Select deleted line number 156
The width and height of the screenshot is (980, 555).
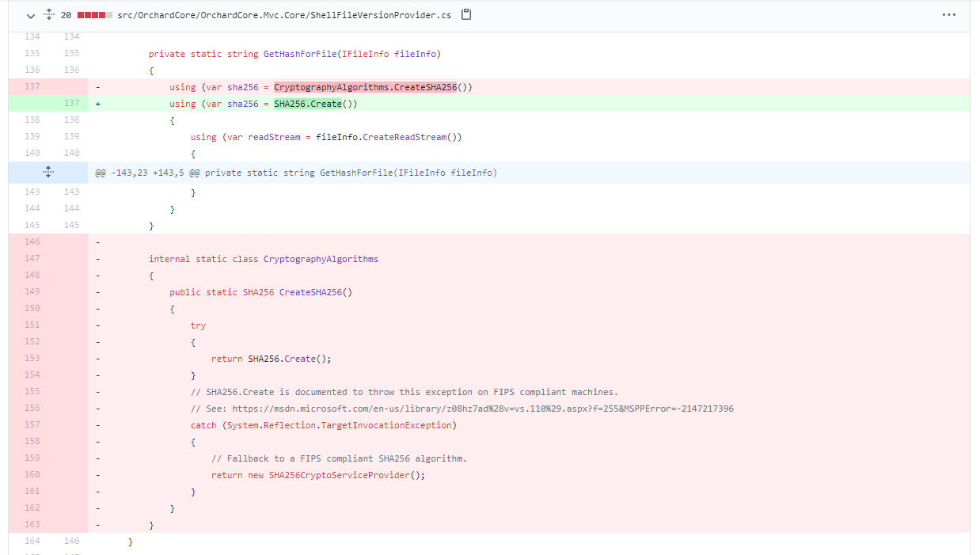click(x=32, y=409)
